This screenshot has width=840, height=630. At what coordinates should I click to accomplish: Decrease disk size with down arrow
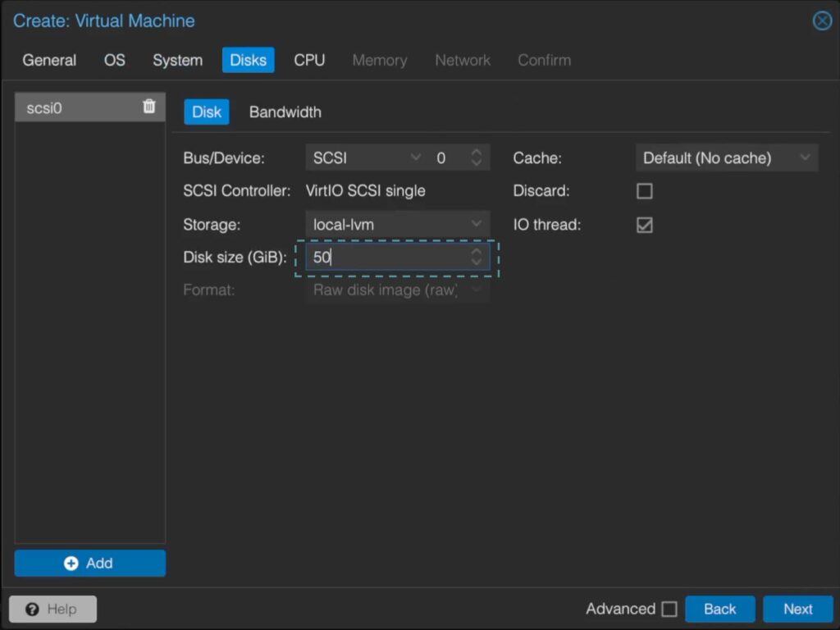point(476,262)
